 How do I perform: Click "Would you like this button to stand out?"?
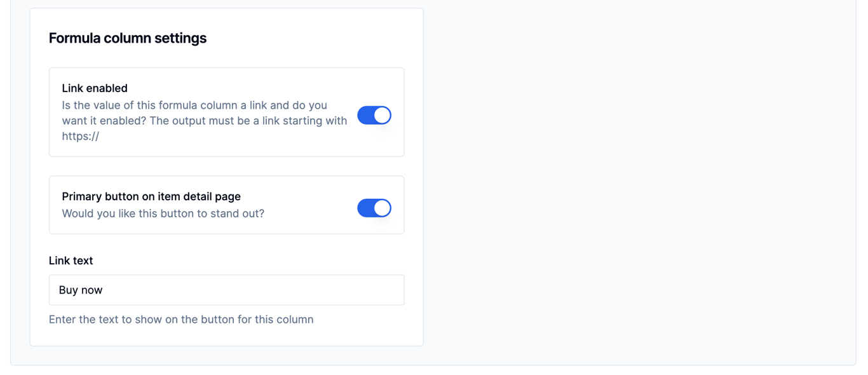point(163,214)
